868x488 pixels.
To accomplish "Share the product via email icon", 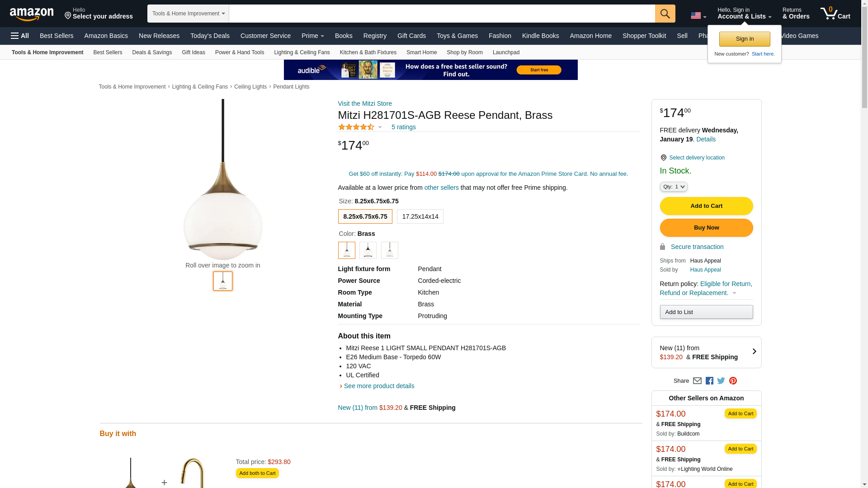I will 697,381.
